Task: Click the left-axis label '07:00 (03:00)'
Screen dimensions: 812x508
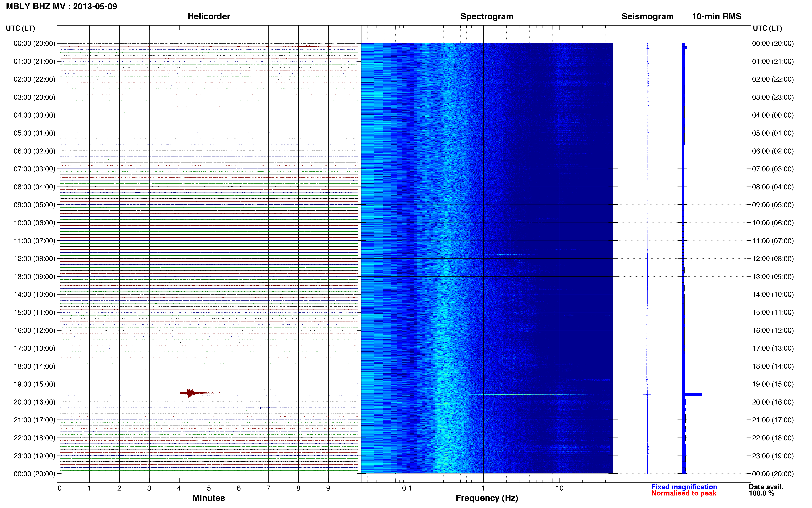Action: (34, 169)
